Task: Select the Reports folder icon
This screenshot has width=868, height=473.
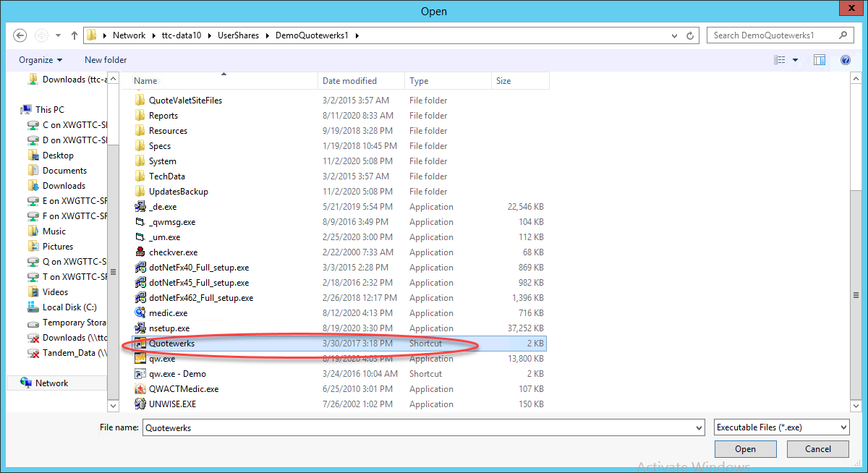Action: tap(140, 116)
